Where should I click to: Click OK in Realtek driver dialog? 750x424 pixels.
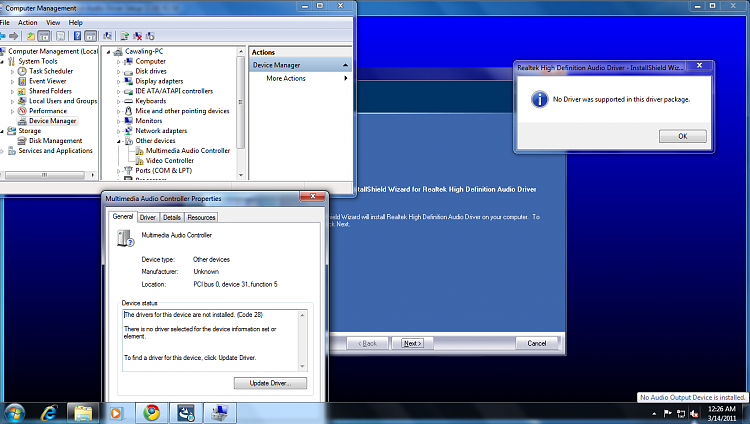pyautogui.click(x=683, y=136)
